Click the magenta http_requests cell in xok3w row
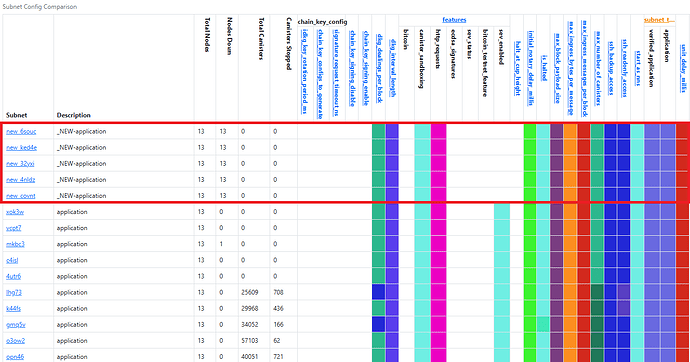Viewport: 690px width, 362px height. [439, 212]
